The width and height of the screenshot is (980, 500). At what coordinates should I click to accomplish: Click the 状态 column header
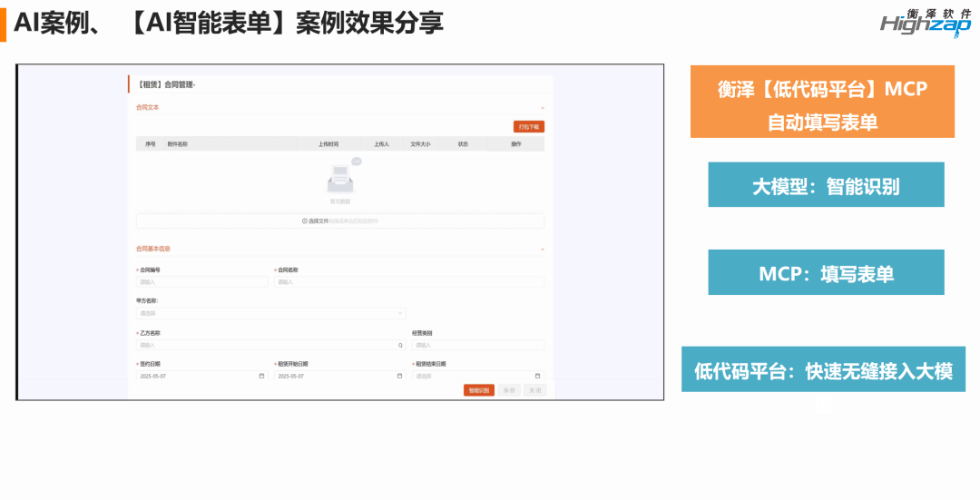(x=463, y=144)
